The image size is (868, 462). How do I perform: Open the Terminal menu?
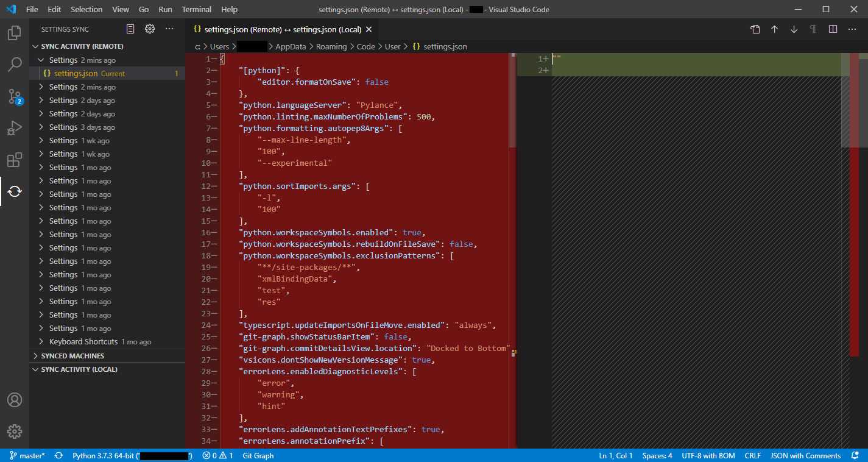click(x=196, y=9)
